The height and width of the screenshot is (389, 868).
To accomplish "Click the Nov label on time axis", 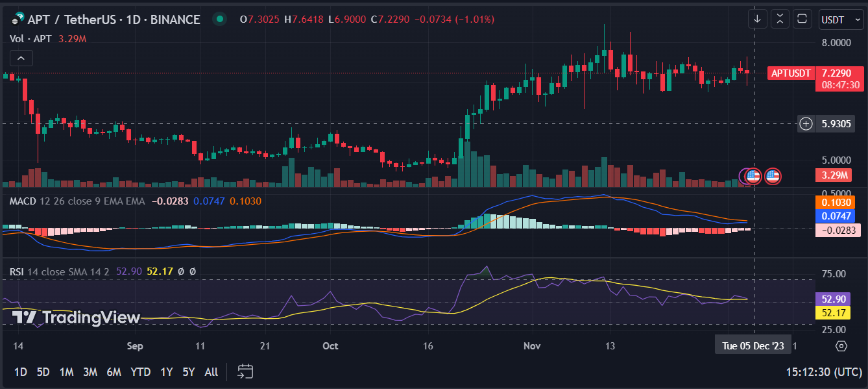I will coord(532,346).
